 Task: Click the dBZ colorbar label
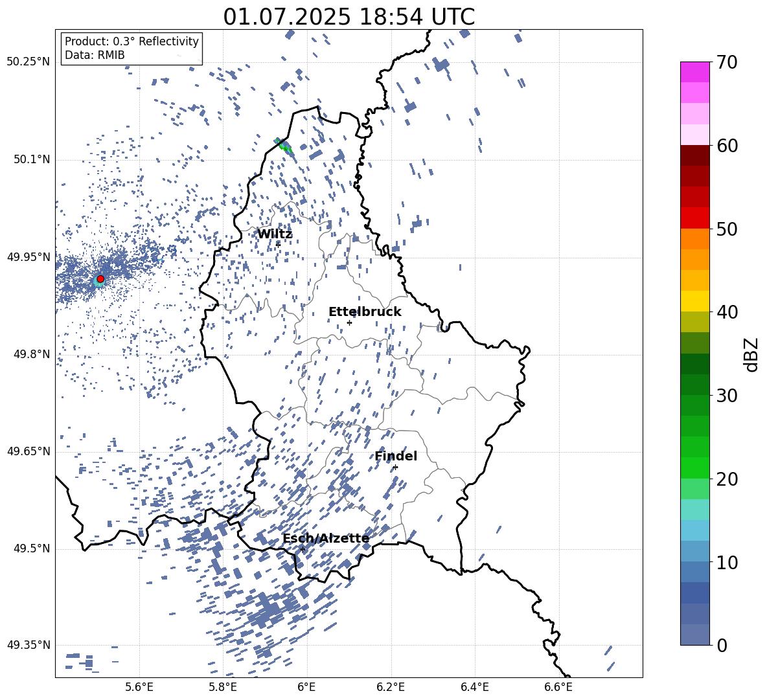pyautogui.click(x=752, y=354)
